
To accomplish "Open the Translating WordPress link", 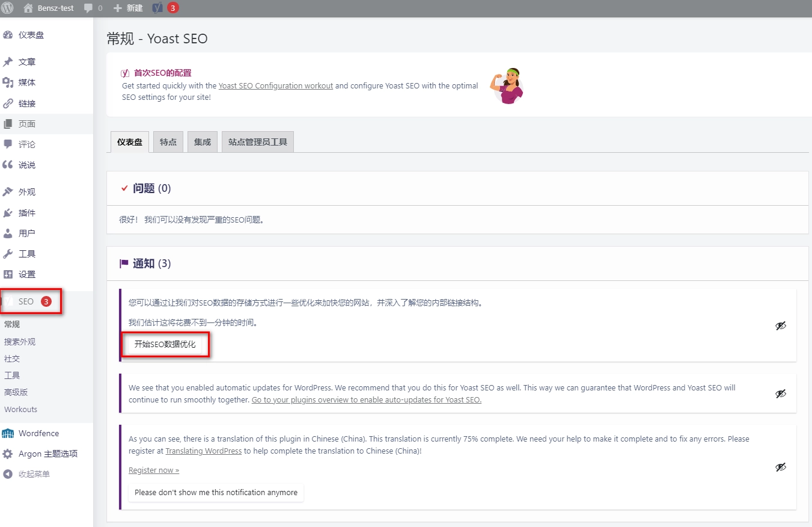I will 204,451.
